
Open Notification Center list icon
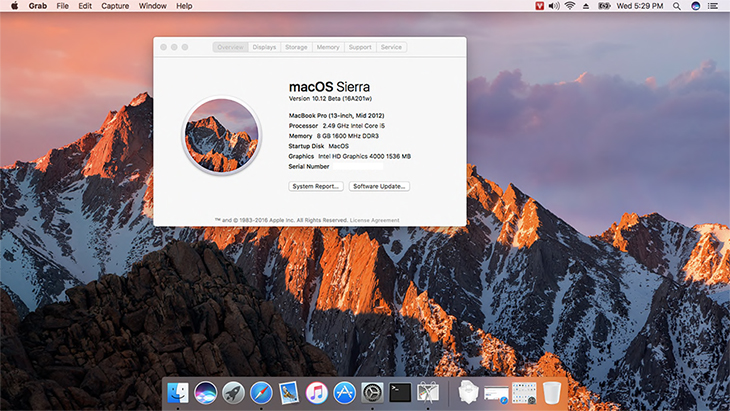click(x=713, y=6)
